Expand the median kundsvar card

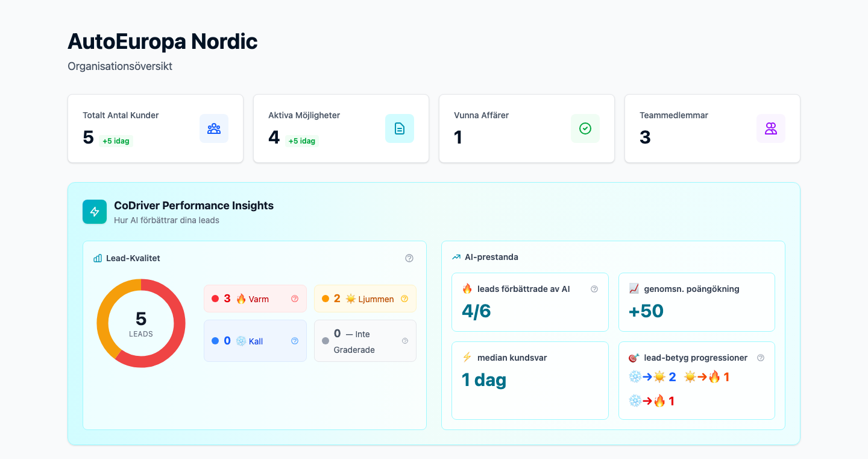530,381
